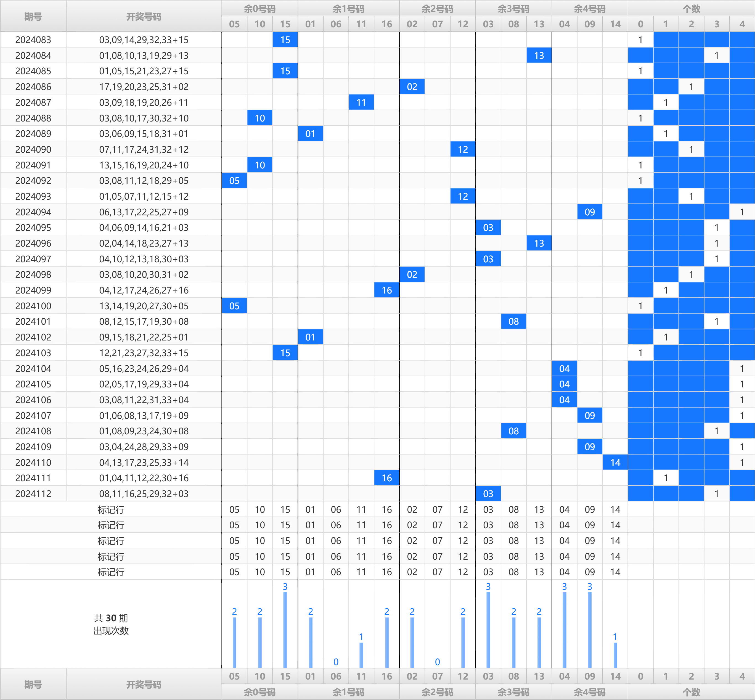
Task: Select the top 余4号码 group header
Action: pos(590,8)
